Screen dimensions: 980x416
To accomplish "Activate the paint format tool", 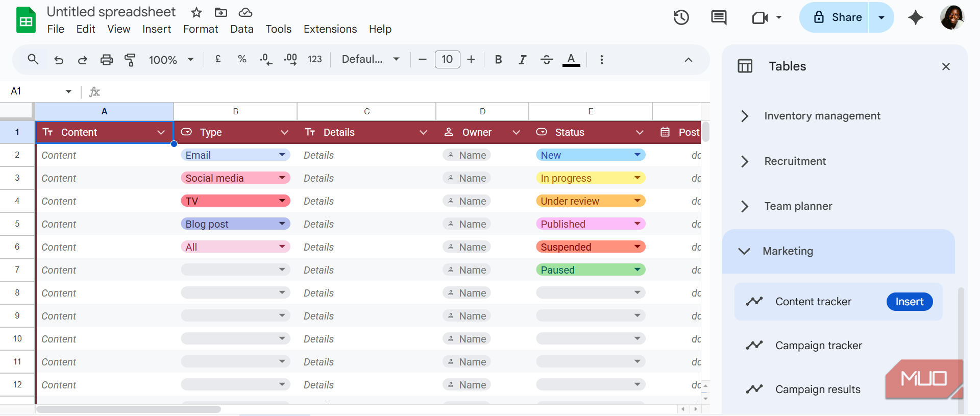I will [130, 60].
